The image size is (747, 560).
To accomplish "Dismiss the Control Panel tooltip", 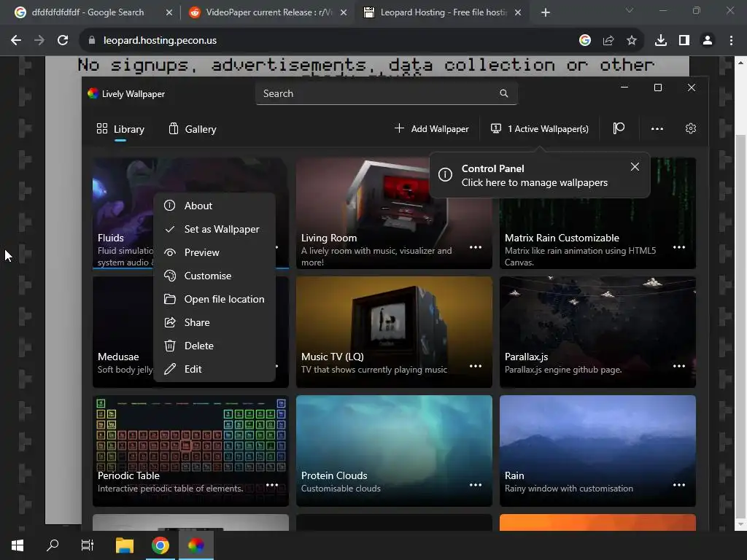I will coord(635,167).
